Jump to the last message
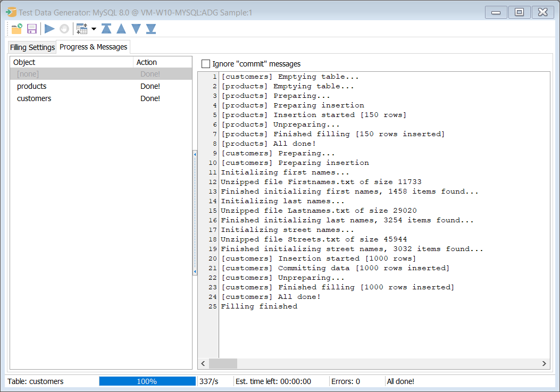The height and width of the screenshot is (392, 560). pyautogui.click(x=151, y=29)
